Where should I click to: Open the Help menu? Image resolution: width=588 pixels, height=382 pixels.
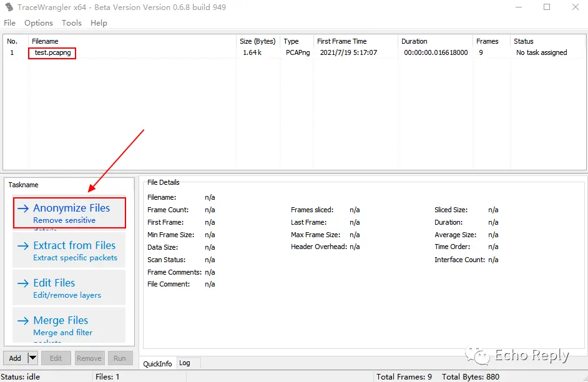coord(99,23)
